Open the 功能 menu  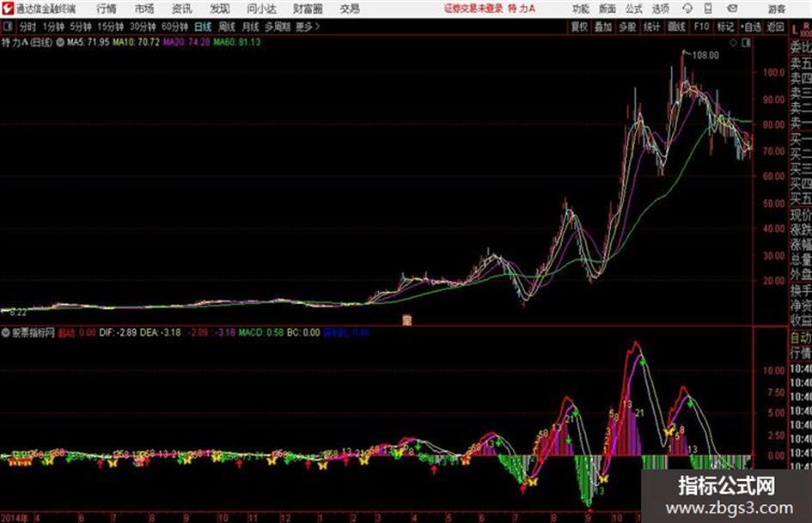tap(581, 9)
